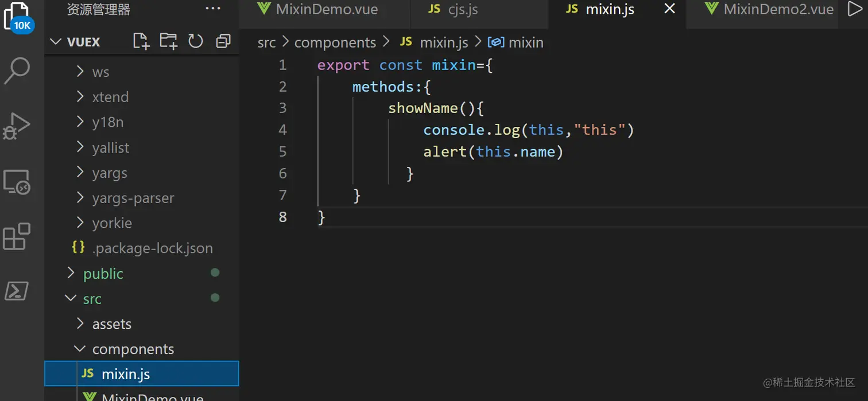The image size is (868, 401).
Task: Click the Vue icon on MixinDemo.vue tab
Action: click(x=264, y=9)
